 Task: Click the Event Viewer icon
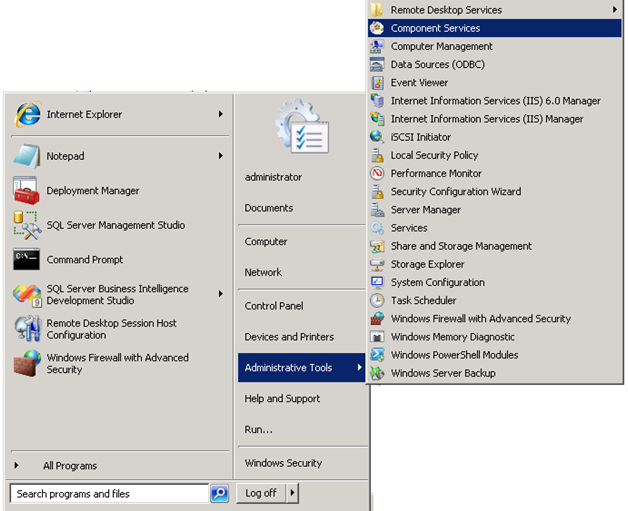377,83
